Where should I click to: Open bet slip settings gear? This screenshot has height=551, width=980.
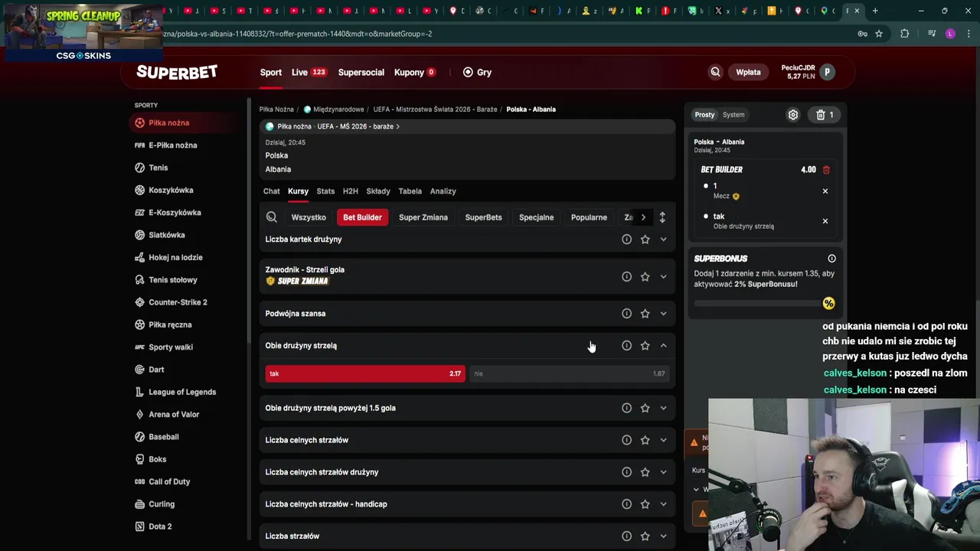click(x=793, y=115)
